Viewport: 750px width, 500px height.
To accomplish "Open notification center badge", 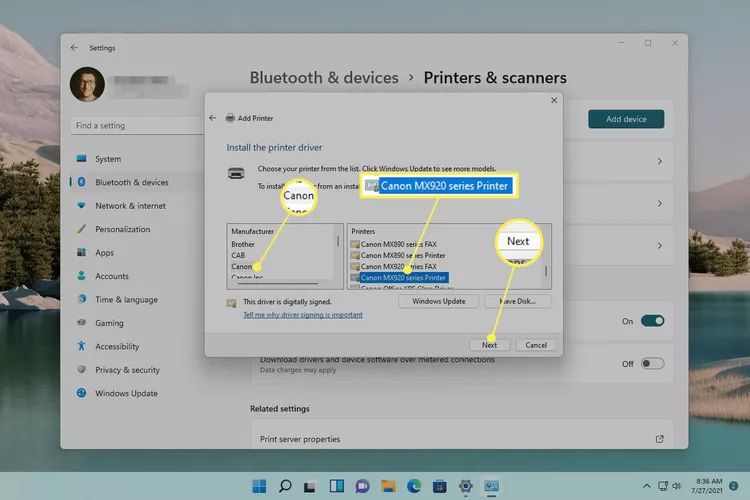I will click(x=734, y=486).
